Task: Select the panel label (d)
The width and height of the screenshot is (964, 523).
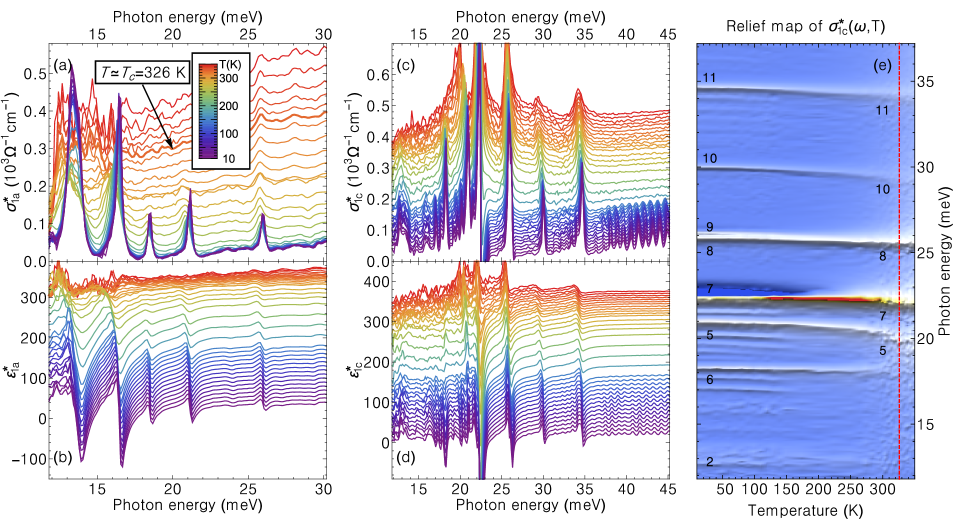Action: (407, 457)
